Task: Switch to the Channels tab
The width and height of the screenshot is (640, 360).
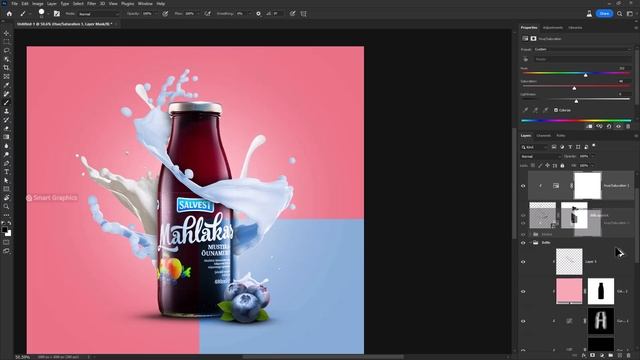Action: point(544,136)
